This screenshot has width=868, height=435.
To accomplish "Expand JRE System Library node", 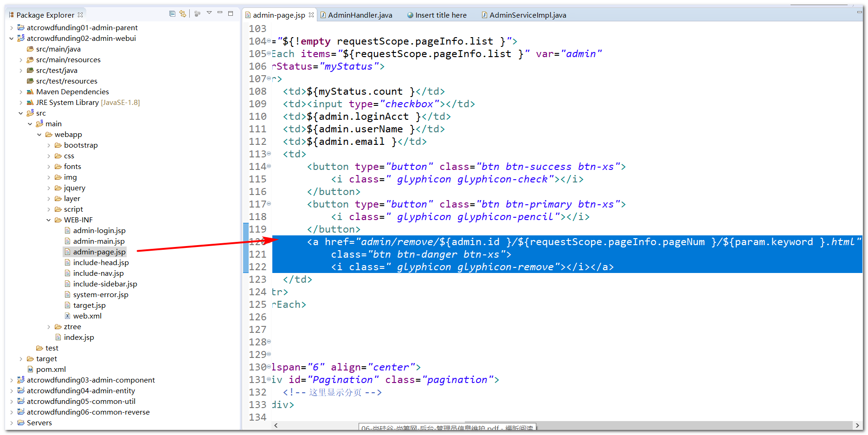I will pos(21,103).
